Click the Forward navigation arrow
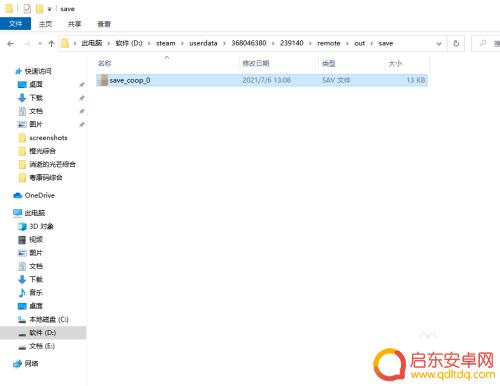The image size is (500, 386). pyautogui.click(x=28, y=43)
